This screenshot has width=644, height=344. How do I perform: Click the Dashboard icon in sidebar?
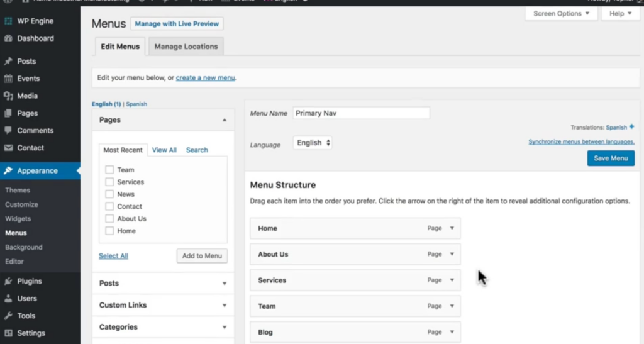tap(8, 38)
